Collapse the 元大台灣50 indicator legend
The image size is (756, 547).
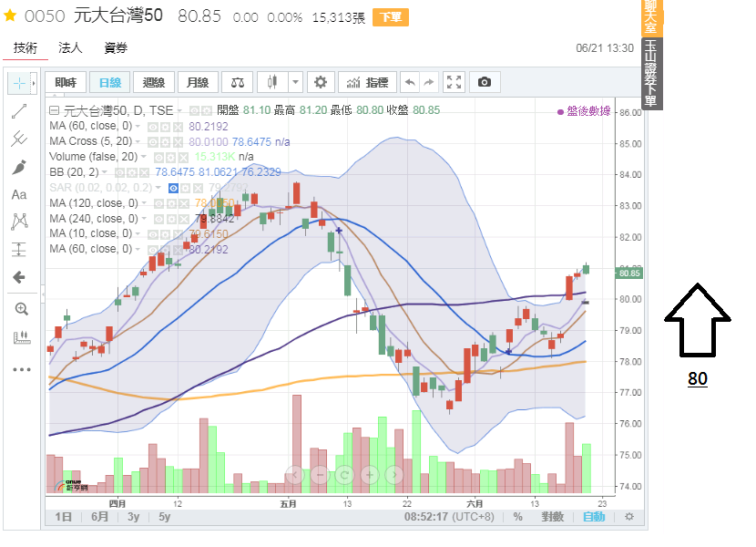tap(55, 110)
